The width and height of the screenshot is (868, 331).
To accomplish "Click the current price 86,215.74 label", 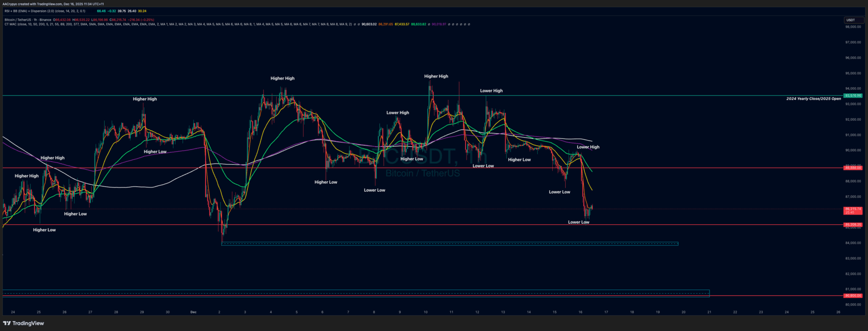I will pos(853,209).
